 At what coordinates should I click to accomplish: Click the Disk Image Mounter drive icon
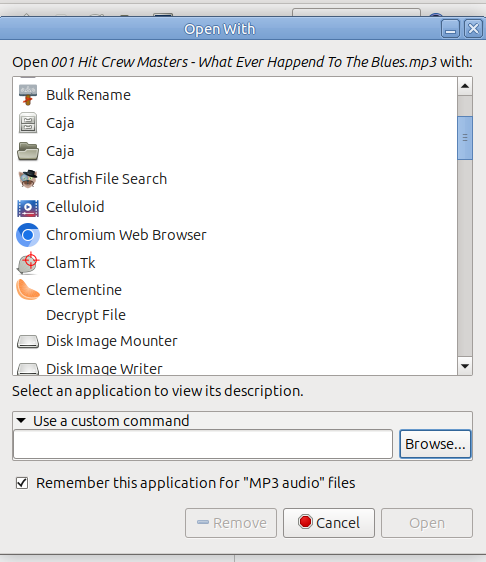pos(28,341)
